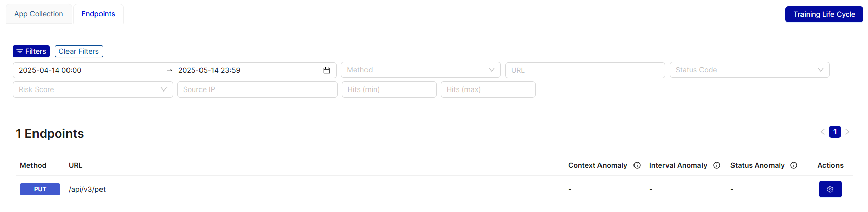Viewport: 868px width, 212px height.
Task: Go to previous page arrow
Action: [822, 132]
